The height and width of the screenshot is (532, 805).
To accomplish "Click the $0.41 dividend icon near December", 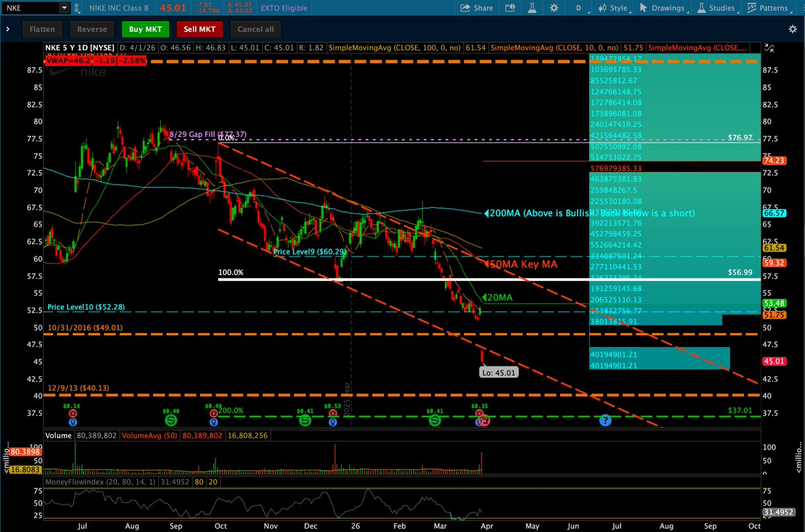I will [305, 420].
